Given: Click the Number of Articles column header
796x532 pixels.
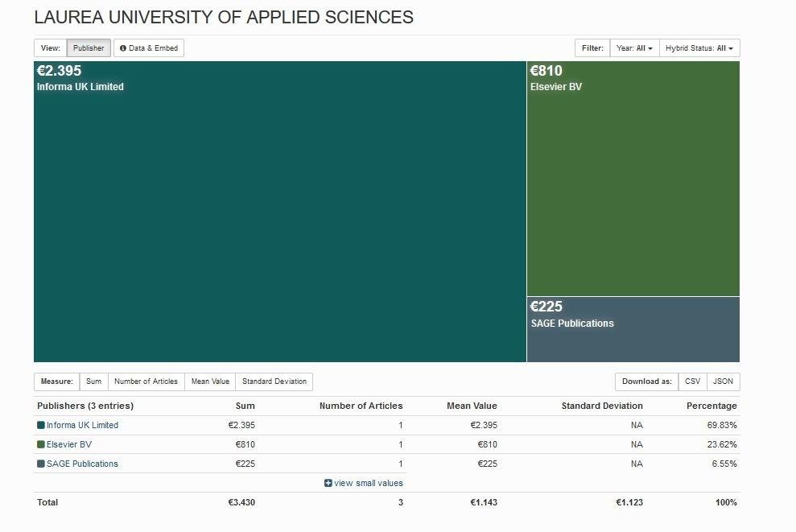Looking at the screenshot, I should [361, 406].
